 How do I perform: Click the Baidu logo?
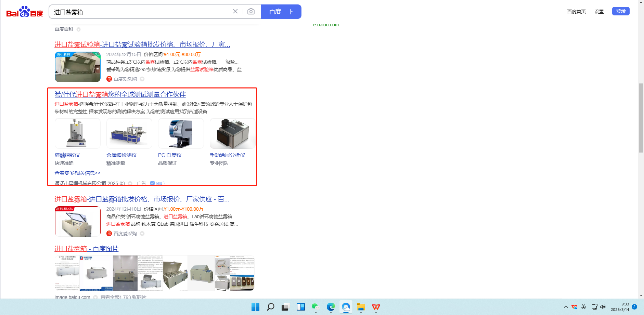click(x=25, y=12)
